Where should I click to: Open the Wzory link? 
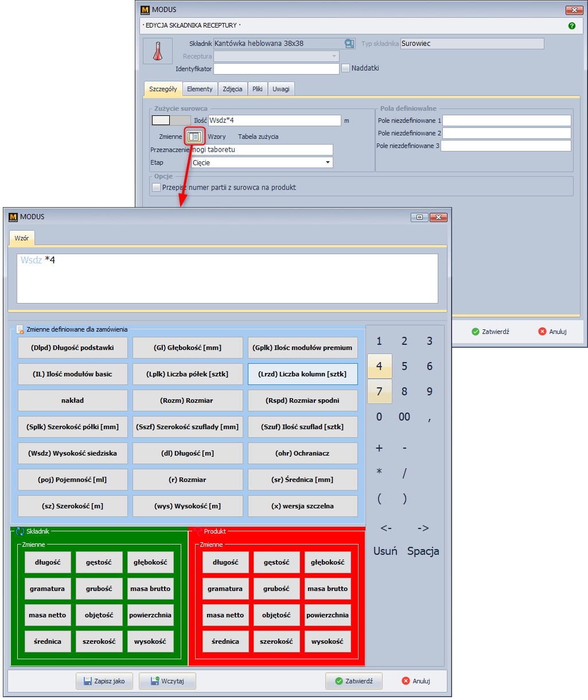[216, 137]
